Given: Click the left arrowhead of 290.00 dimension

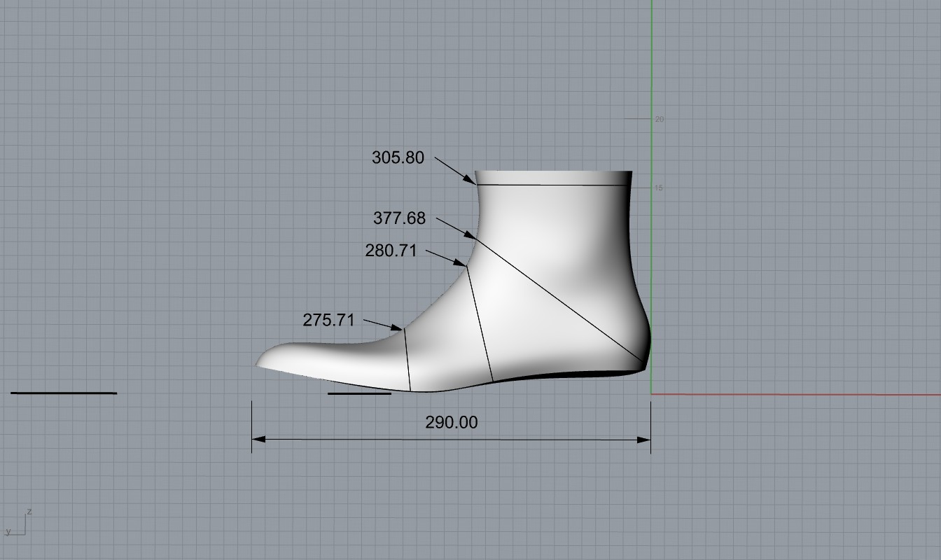Looking at the screenshot, I should click(x=258, y=440).
